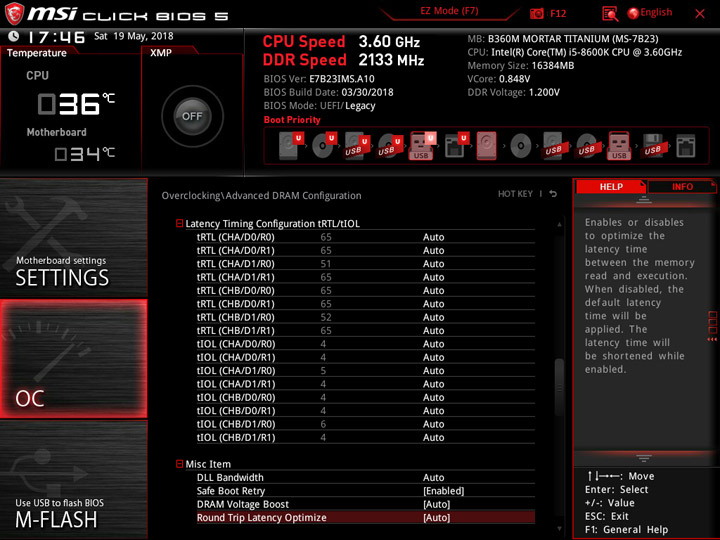The width and height of the screenshot is (720, 540).
Task: Switch to EZ Mode (F7)
Action: pos(450,11)
